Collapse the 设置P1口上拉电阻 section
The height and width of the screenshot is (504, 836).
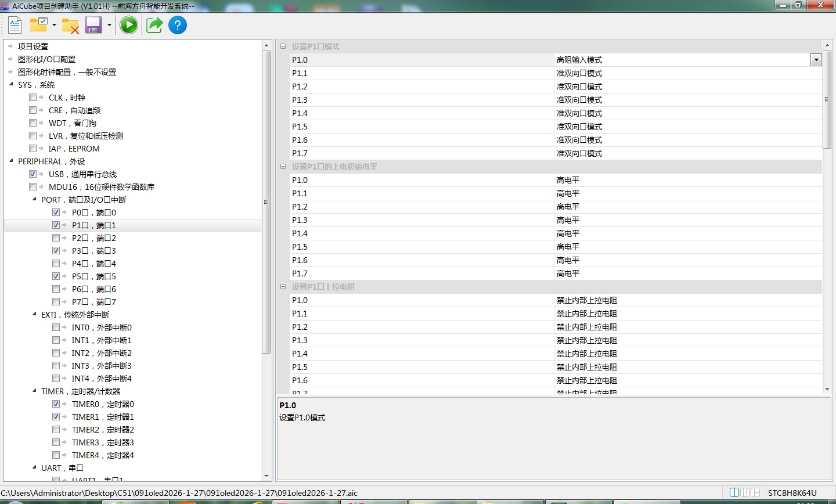283,287
